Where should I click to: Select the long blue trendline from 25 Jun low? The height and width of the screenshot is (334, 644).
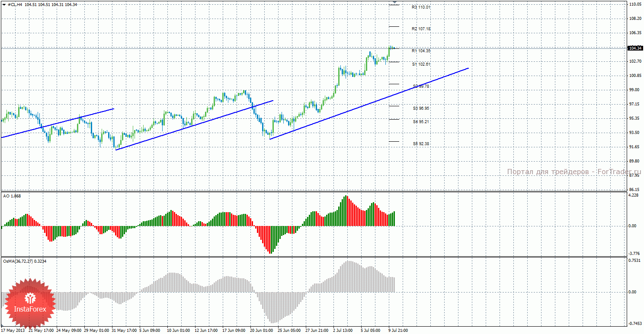click(x=369, y=104)
